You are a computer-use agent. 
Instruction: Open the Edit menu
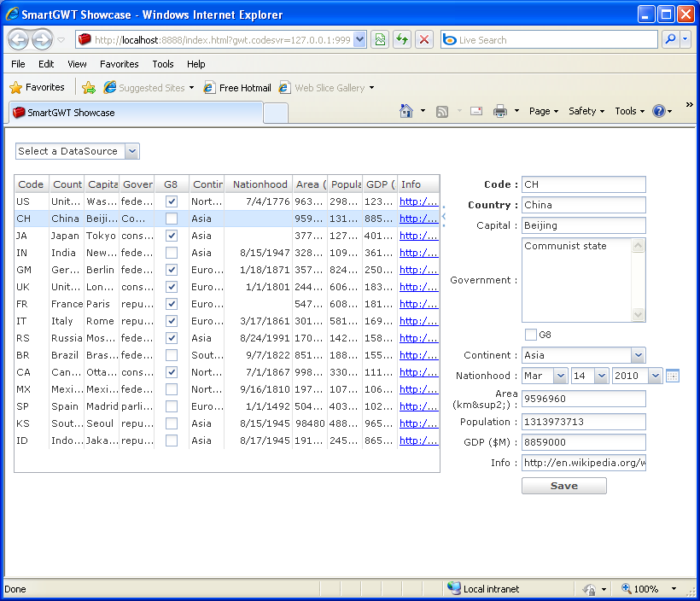pos(46,64)
